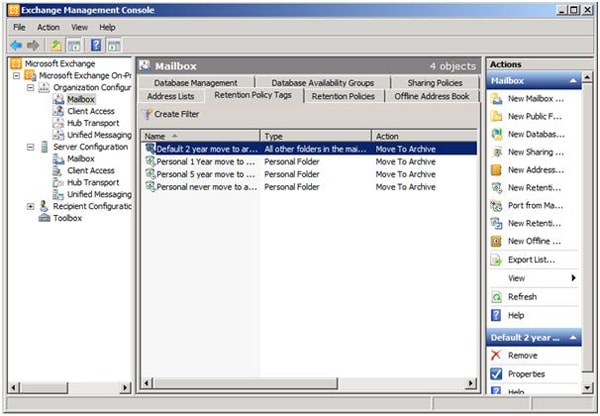Click the Toolbox icon in the tree
This screenshot has width=600, height=416.
pyautogui.click(x=44, y=218)
